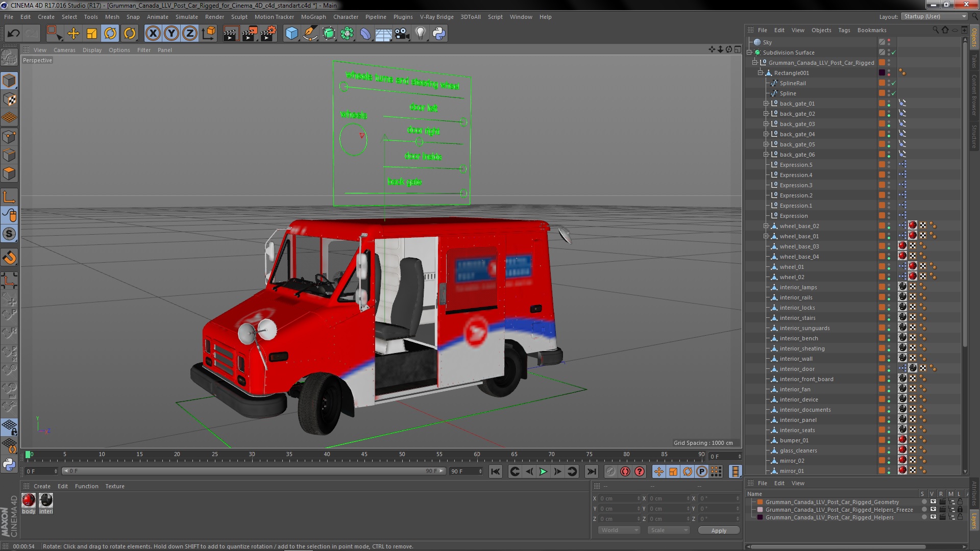Open the Scale mode dropdown
Screen dimensions: 980x551
pos(668,530)
